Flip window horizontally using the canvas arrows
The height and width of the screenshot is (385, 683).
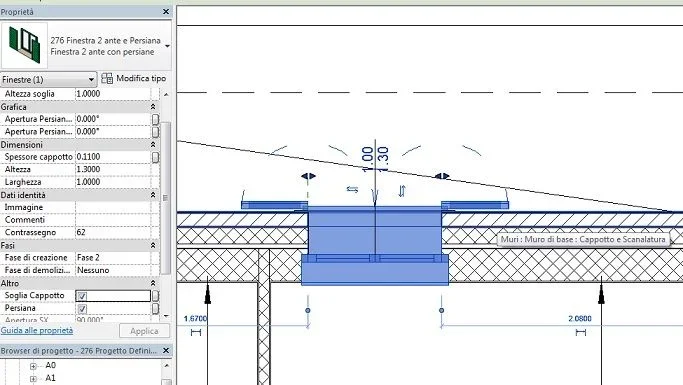coord(352,189)
